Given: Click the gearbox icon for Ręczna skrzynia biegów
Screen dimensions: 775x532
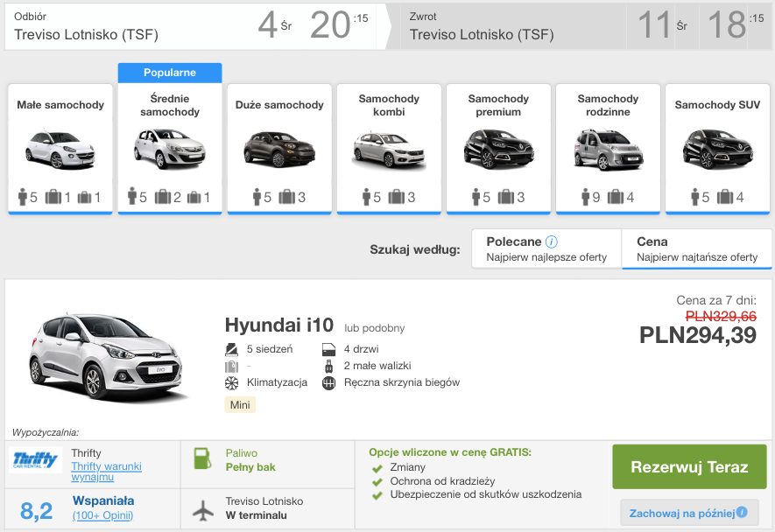Looking at the screenshot, I should [x=328, y=383].
